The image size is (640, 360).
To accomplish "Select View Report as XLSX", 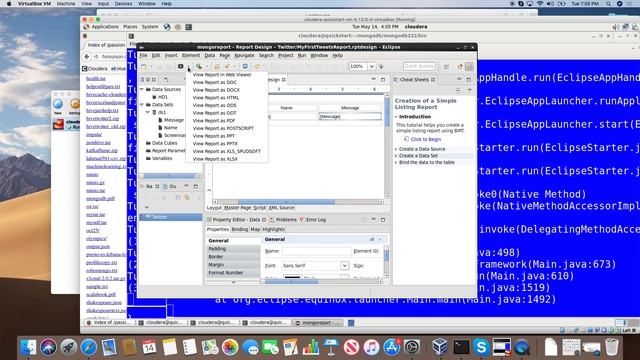I will (x=215, y=159).
